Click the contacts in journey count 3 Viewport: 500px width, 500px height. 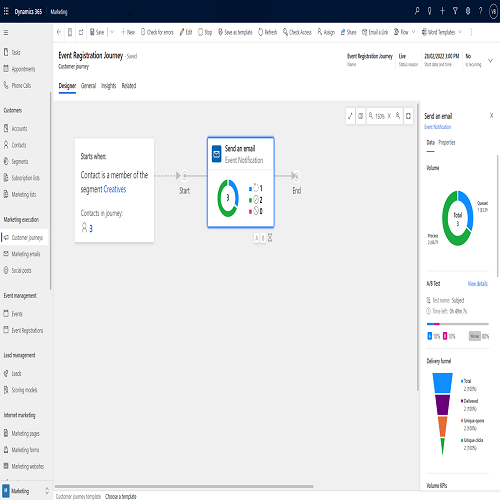tap(91, 229)
